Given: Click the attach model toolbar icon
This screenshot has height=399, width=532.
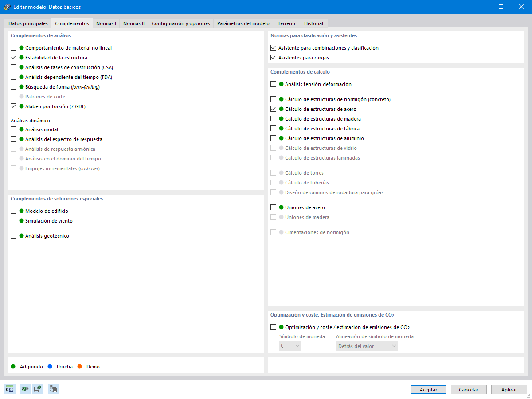Looking at the screenshot, I should (x=24, y=389).
